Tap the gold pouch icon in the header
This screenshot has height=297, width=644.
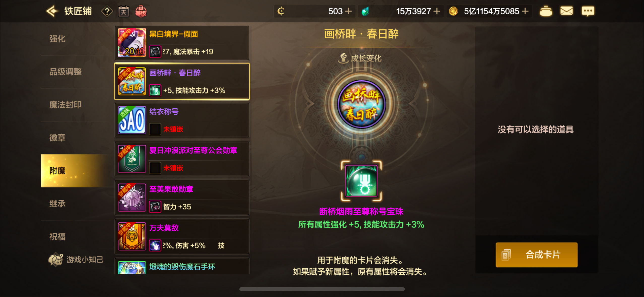546,11
